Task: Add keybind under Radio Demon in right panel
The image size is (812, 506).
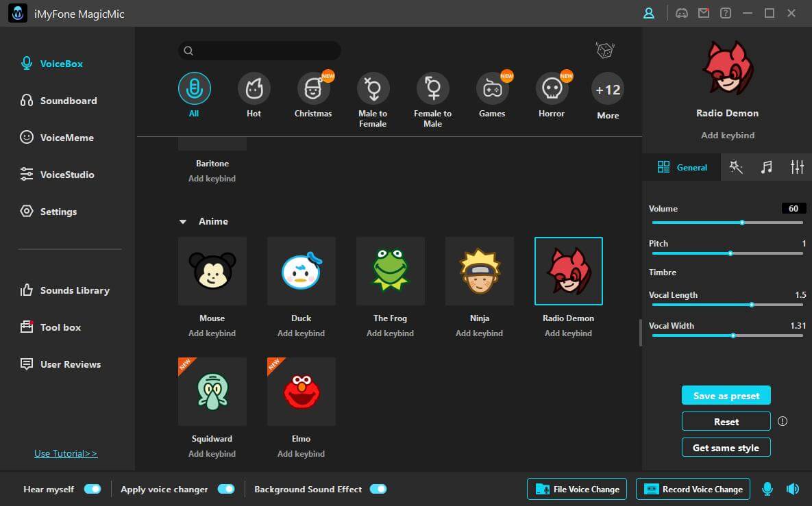Action: [728, 136]
